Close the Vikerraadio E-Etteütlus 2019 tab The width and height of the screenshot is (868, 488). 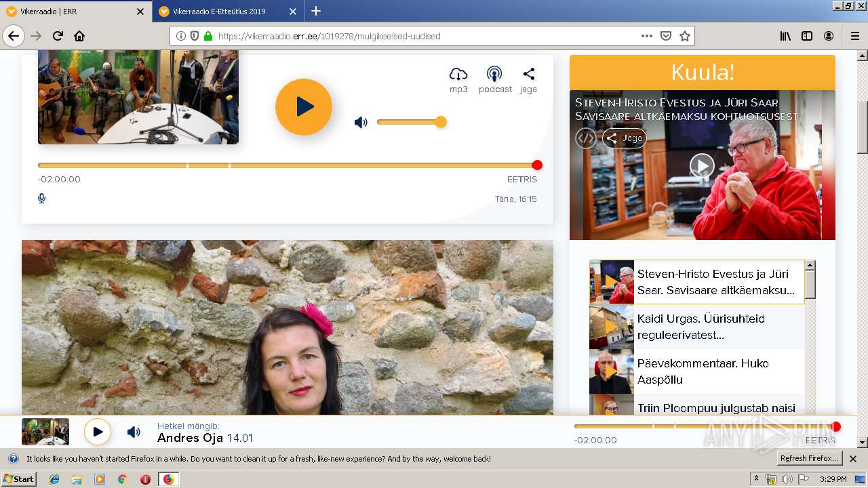(x=293, y=12)
